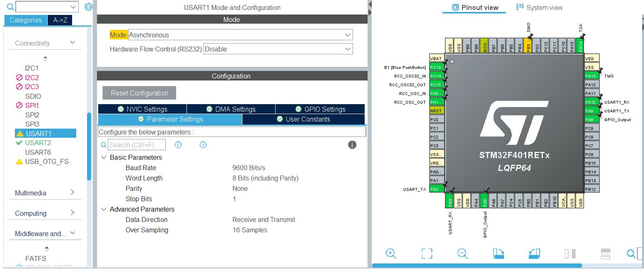The image size is (644, 273).
Task: Click the info icon in Parameter Settings
Action: tap(352, 145)
